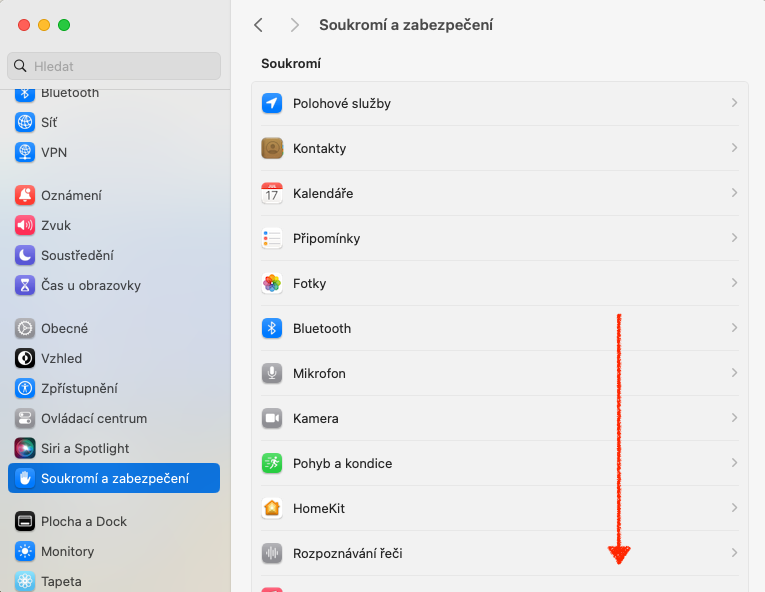Click the Monitory brightness icon

click(x=25, y=551)
